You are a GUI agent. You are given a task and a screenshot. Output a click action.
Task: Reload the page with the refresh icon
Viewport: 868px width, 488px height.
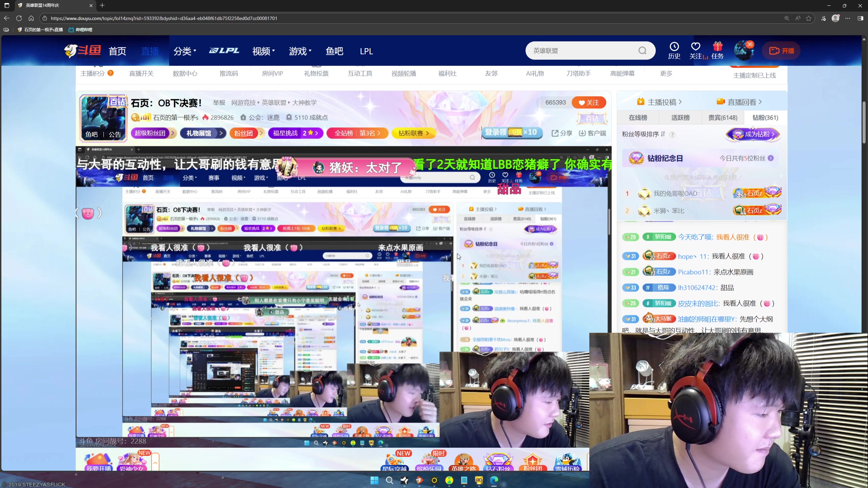(x=19, y=18)
